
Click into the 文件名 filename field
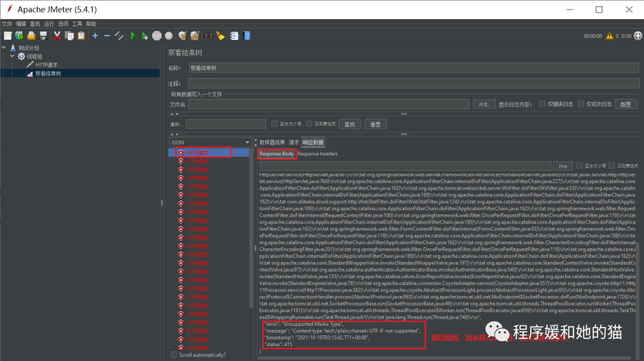click(x=329, y=104)
